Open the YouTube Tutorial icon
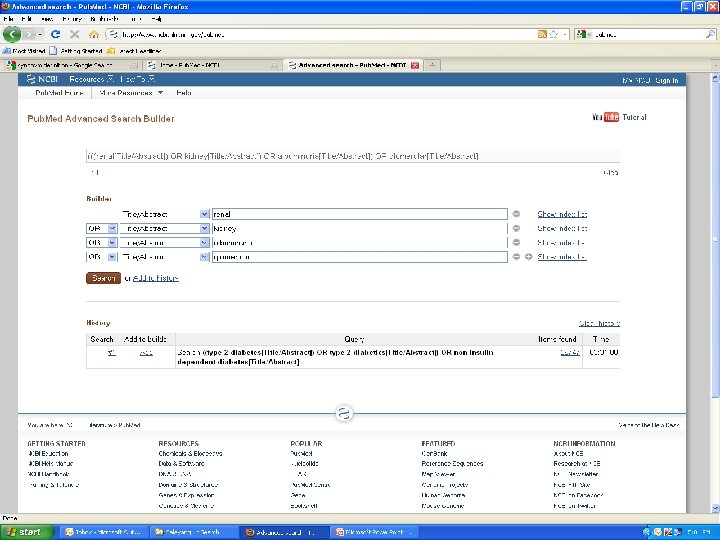Image resolution: width=720 pixels, height=540 pixels. [606, 117]
